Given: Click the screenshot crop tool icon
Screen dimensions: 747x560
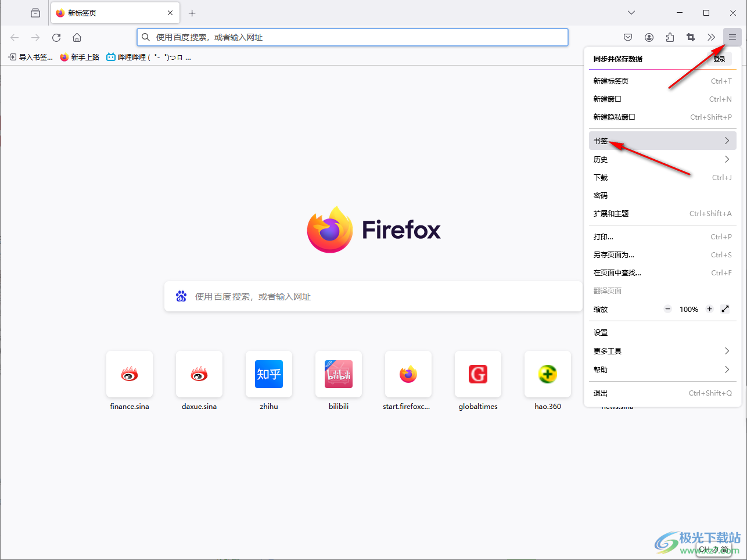Looking at the screenshot, I should pyautogui.click(x=691, y=37).
